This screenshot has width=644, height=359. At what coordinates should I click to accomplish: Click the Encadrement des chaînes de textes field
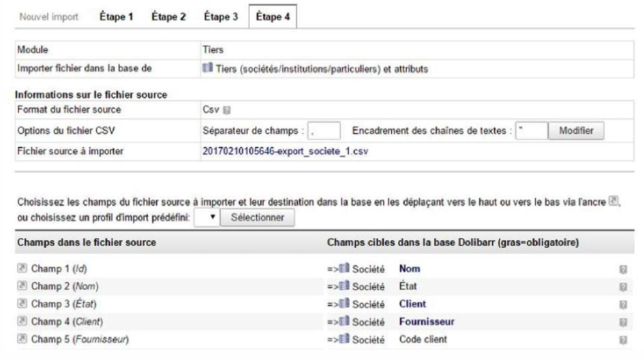[x=532, y=131]
